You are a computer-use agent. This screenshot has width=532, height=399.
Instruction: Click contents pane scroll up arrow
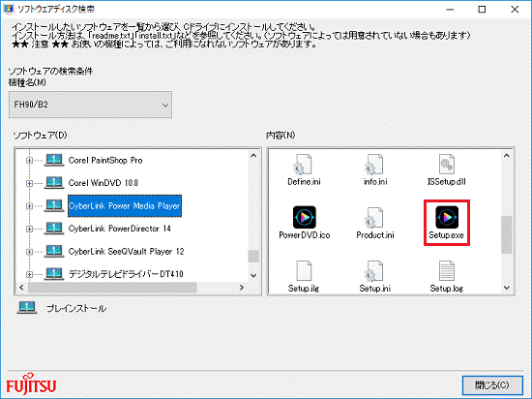tap(507, 156)
